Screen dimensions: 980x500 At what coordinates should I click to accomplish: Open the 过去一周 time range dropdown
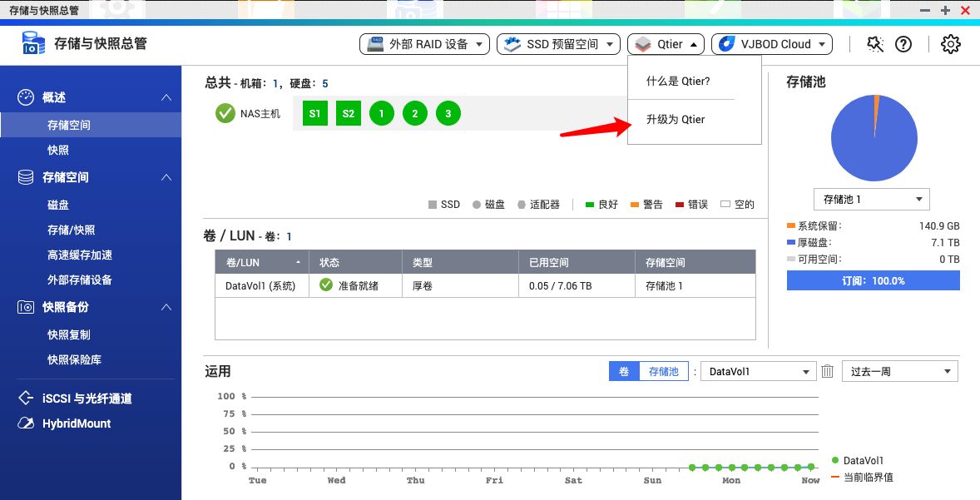point(899,372)
